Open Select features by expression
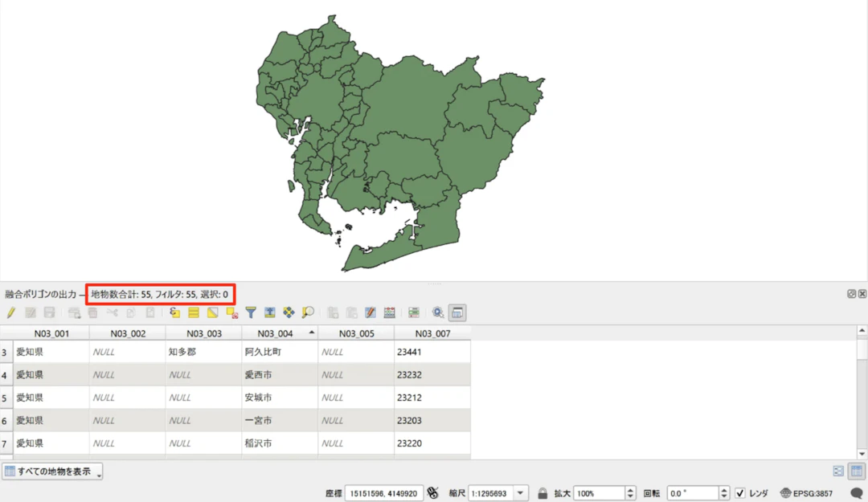The width and height of the screenshot is (868, 502). (x=174, y=312)
